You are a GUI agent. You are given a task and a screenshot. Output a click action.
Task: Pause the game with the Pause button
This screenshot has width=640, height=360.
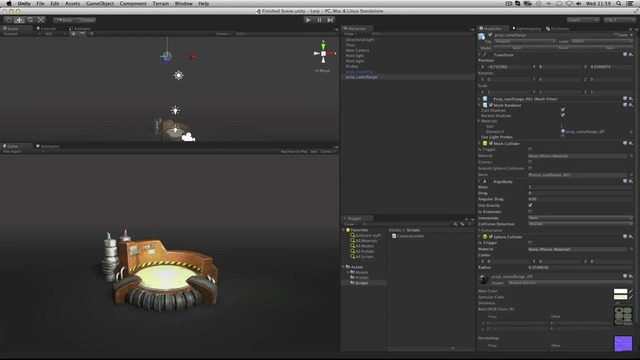(319, 20)
